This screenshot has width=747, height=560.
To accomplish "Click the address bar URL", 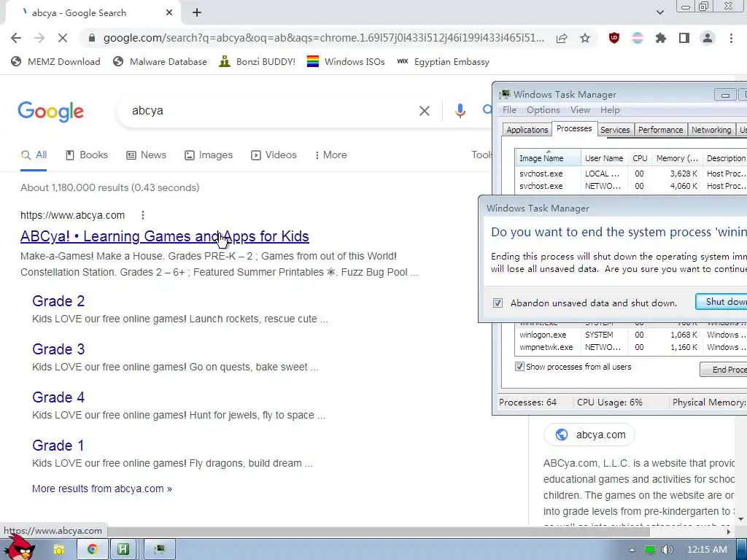I will tap(323, 38).
